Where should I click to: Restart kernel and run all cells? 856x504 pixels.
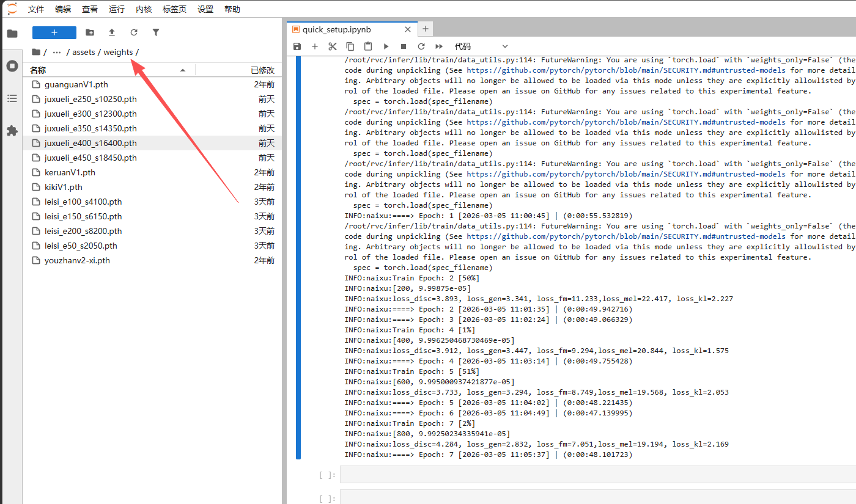point(439,46)
